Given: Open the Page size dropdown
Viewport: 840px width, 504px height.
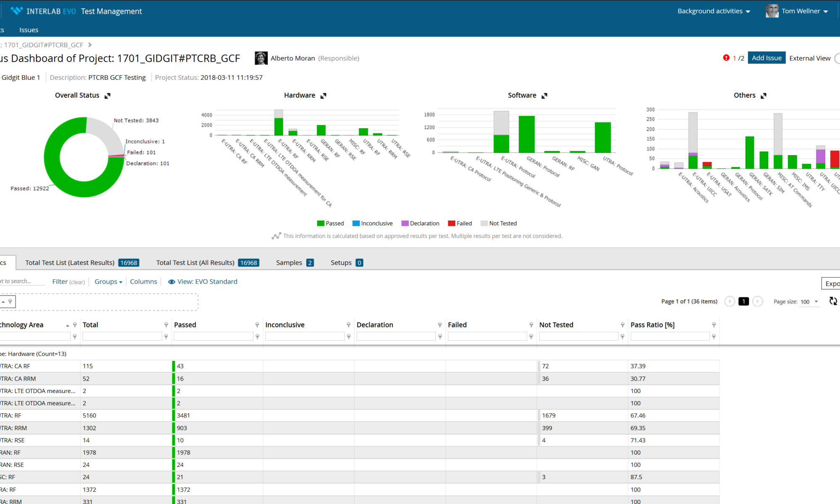Looking at the screenshot, I should [809, 302].
